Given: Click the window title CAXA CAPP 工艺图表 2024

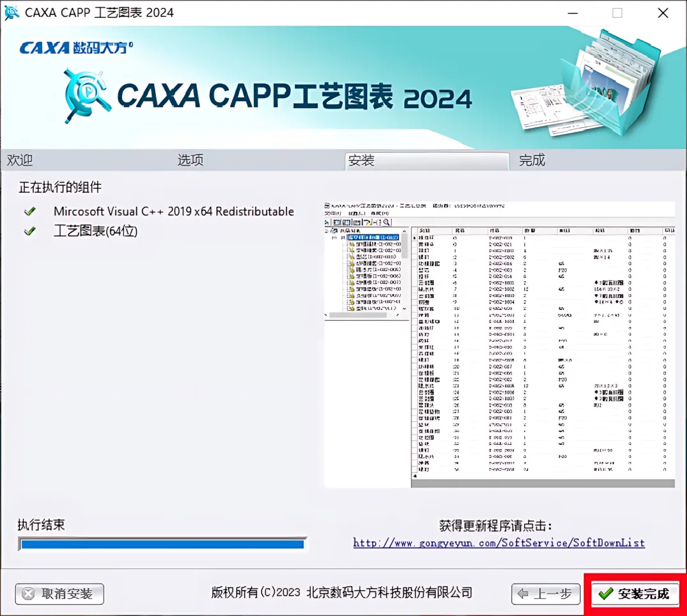Looking at the screenshot, I should point(99,13).
